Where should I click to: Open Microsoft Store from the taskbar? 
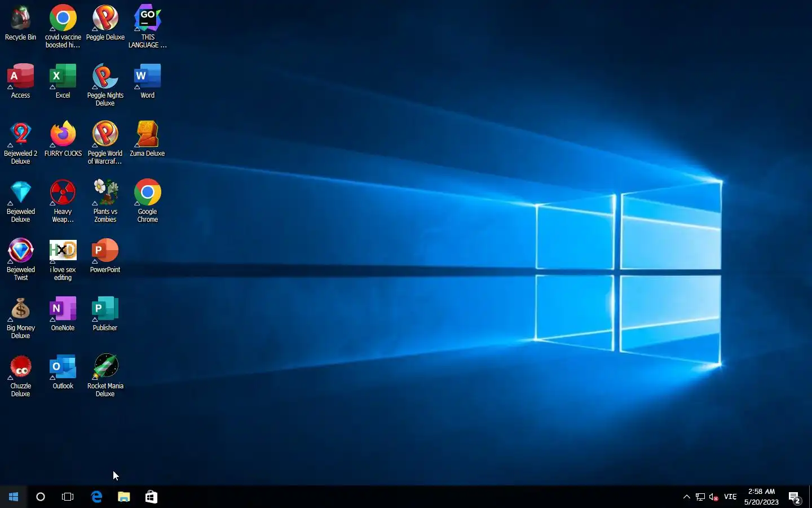click(x=151, y=497)
